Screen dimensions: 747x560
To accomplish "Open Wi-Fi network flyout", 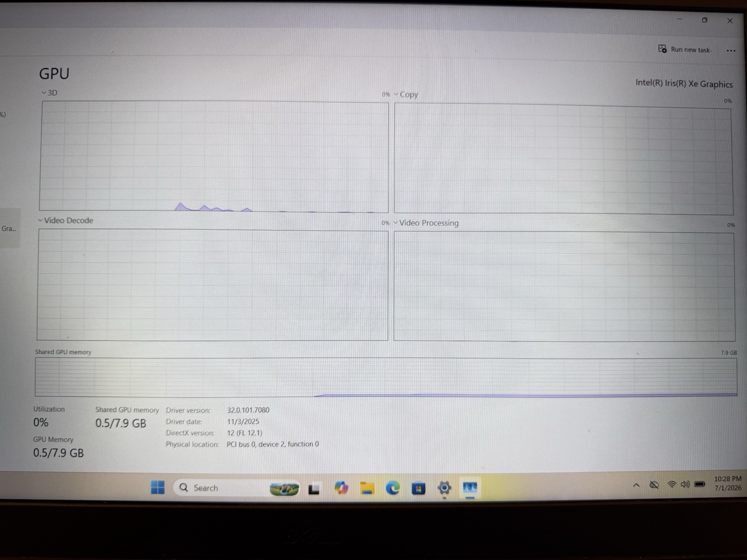I will (671, 484).
